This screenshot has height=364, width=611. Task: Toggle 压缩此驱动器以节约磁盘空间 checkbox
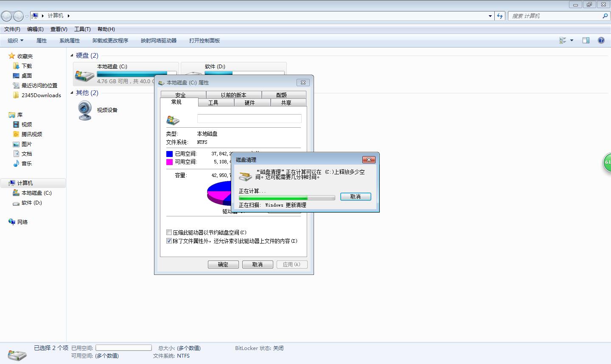click(169, 232)
